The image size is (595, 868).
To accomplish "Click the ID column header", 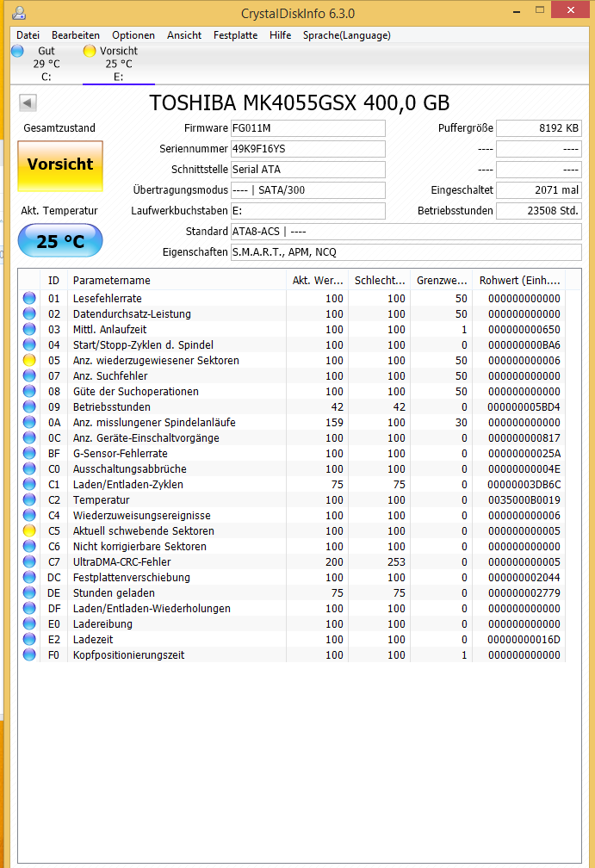I will point(53,281).
